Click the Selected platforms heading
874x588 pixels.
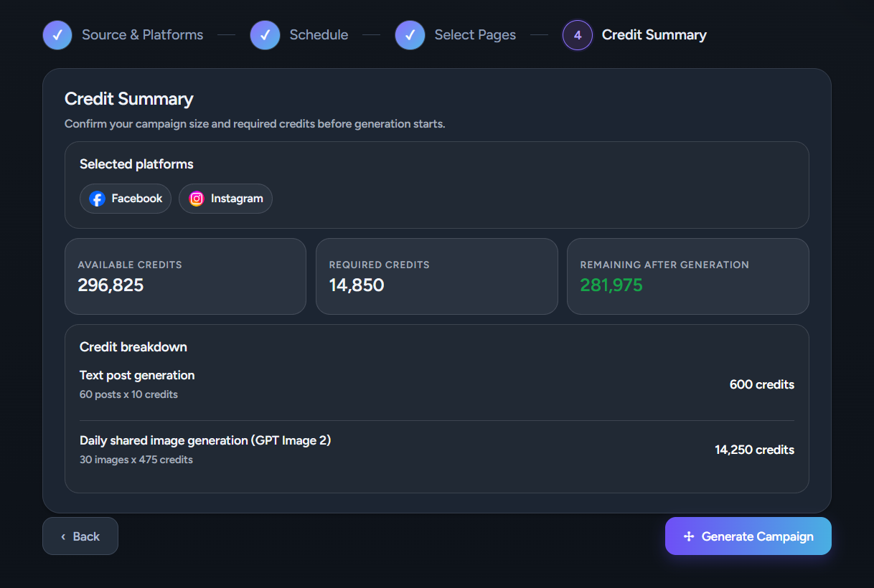[x=136, y=164]
